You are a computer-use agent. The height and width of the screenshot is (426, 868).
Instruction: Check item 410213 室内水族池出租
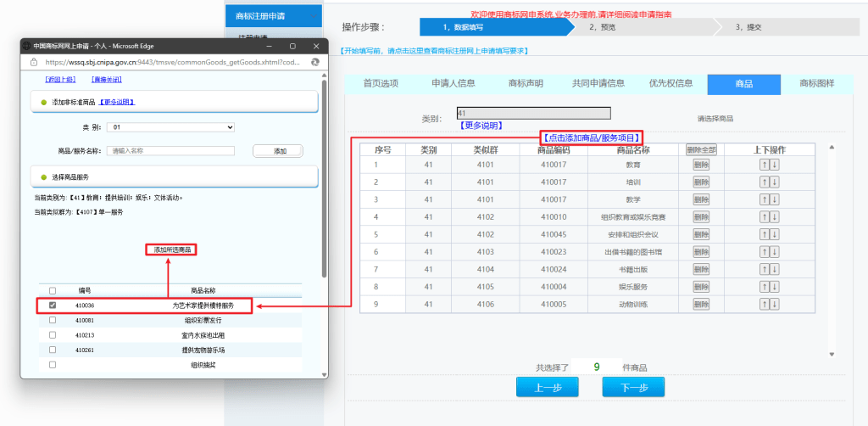[53, 335]
